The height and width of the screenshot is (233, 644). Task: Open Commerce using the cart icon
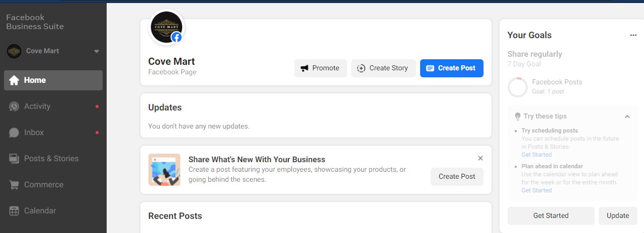(14, 185)
